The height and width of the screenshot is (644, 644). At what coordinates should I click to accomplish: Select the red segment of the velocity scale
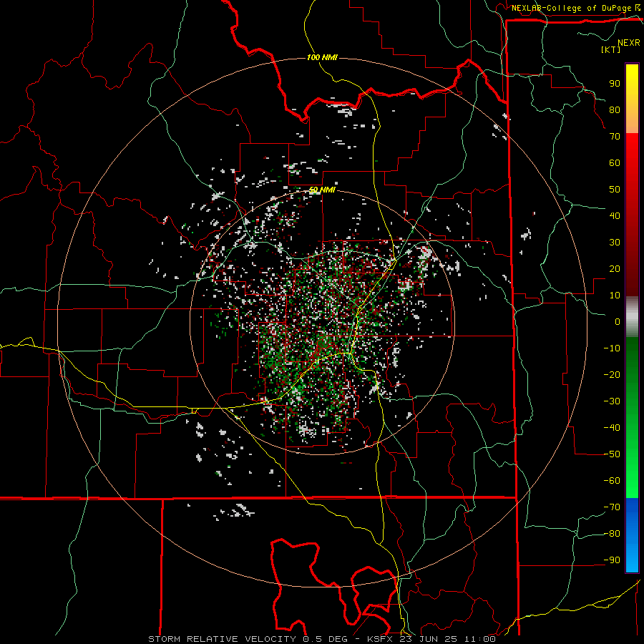632,215
